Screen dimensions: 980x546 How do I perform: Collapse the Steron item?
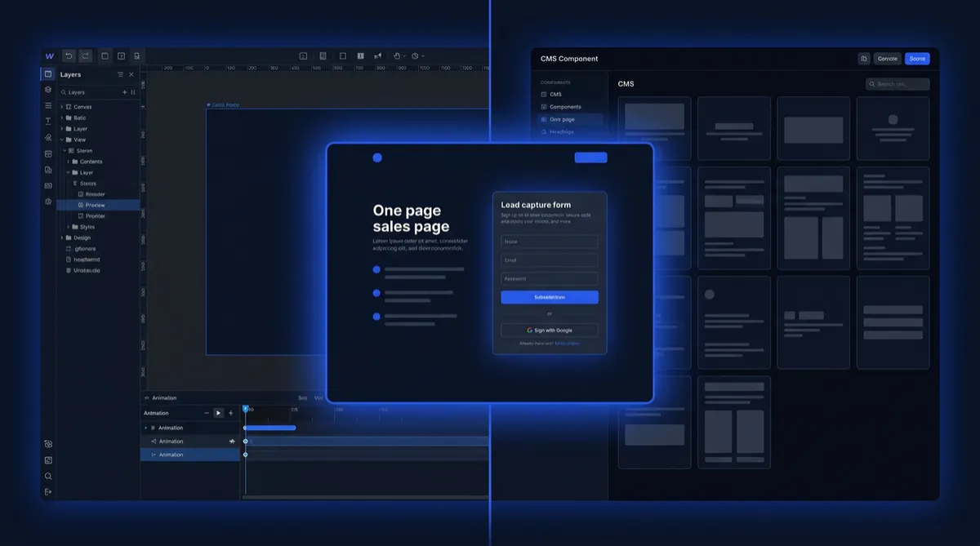63,150
